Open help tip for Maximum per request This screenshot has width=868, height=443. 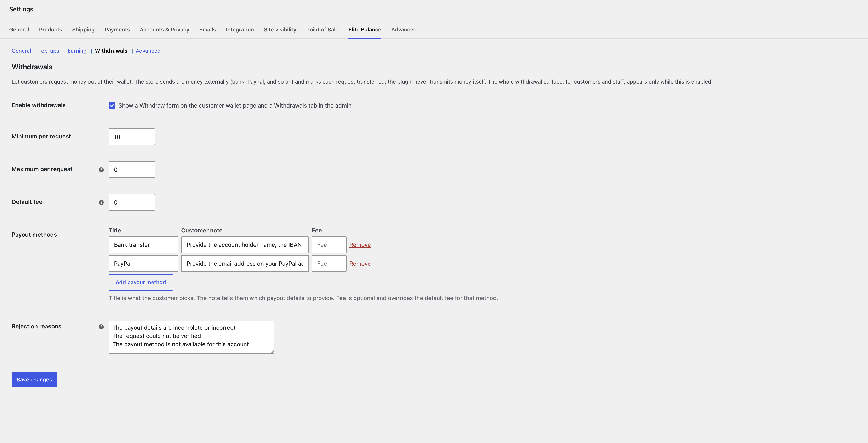[x=101, y=170]
